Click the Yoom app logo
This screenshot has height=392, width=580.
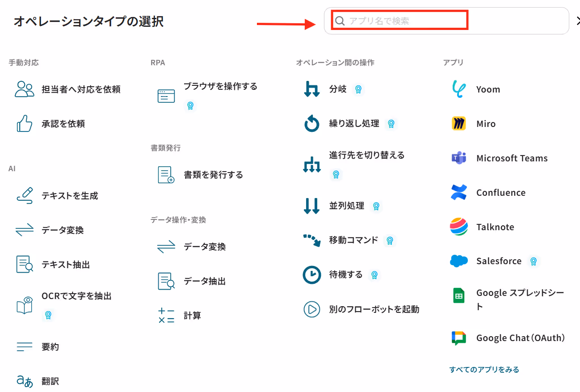[459, 89]
